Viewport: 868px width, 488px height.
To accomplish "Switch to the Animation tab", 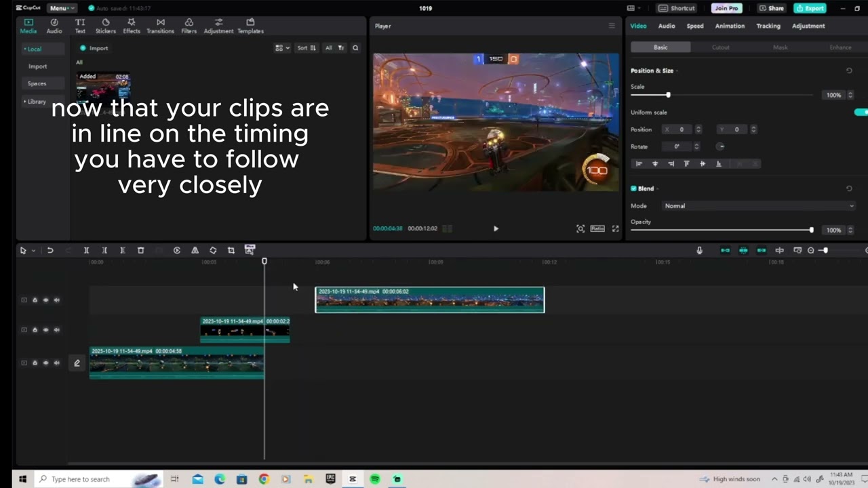I will click(730, 26).
